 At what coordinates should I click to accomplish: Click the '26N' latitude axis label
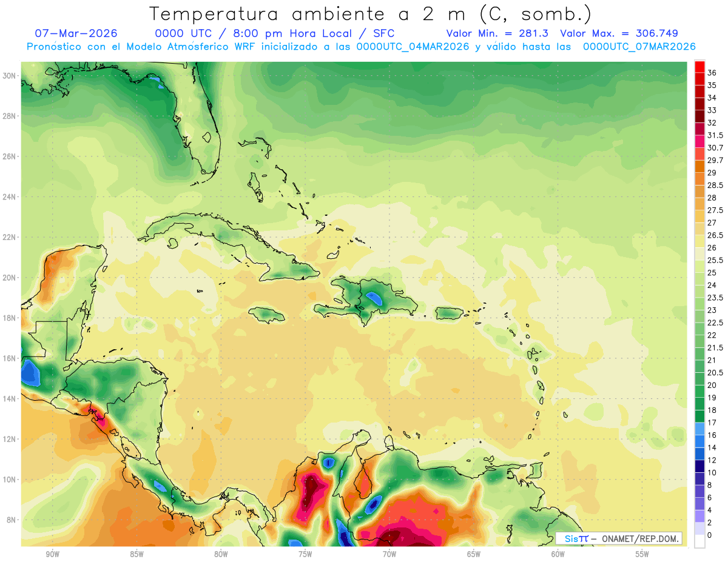[x=9, y=156]
